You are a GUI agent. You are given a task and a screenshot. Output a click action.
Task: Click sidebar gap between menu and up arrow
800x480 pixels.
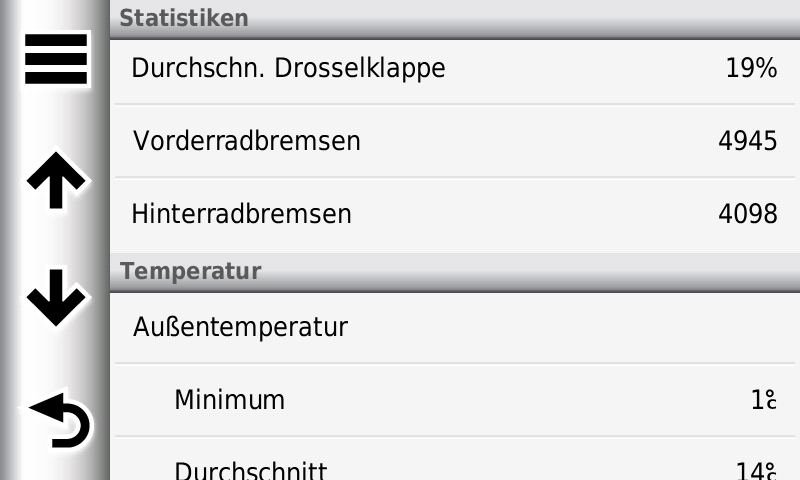pyautogui.click(x=55, y=120)
